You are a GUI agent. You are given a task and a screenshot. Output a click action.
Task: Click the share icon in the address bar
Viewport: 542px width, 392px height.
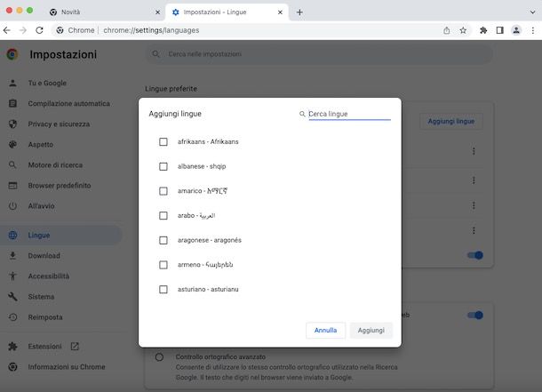point(447,30)
